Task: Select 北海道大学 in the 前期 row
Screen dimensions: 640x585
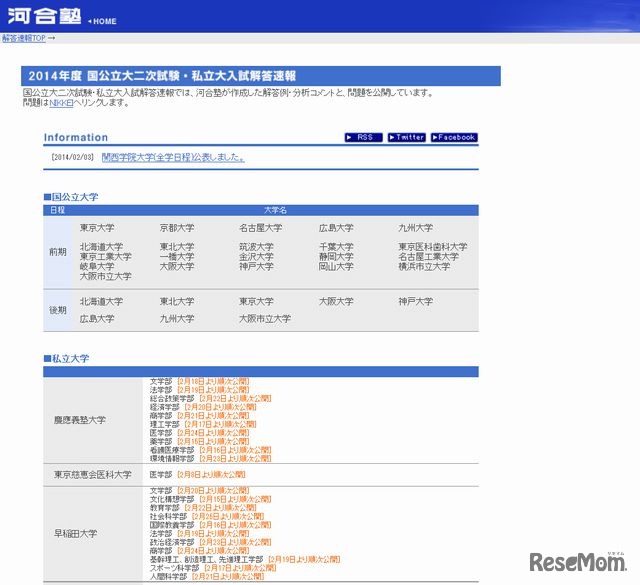Action: [101, 247]
